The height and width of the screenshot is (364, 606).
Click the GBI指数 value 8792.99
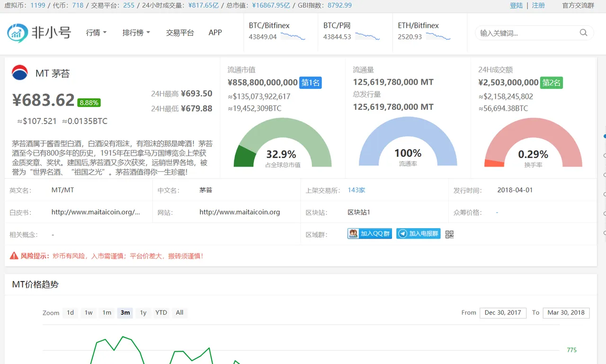click(x=339, y=6)
